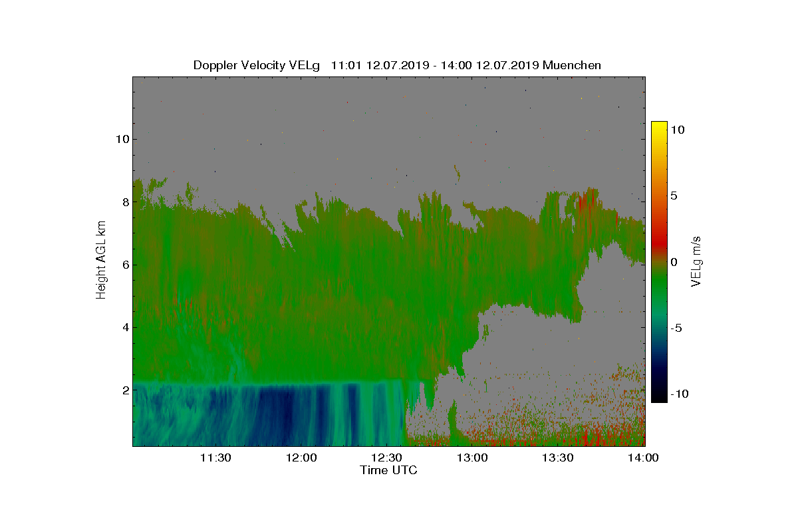Image resolution: width=798 pixels, height=532 pixels.
Task: Click the 'Height AGL km' axis title
Action: [101, 261]
